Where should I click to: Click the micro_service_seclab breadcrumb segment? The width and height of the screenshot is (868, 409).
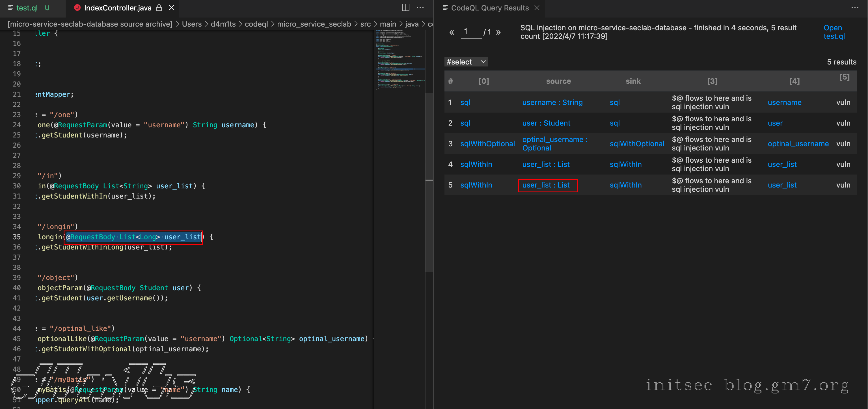click(x=314, y=24)
